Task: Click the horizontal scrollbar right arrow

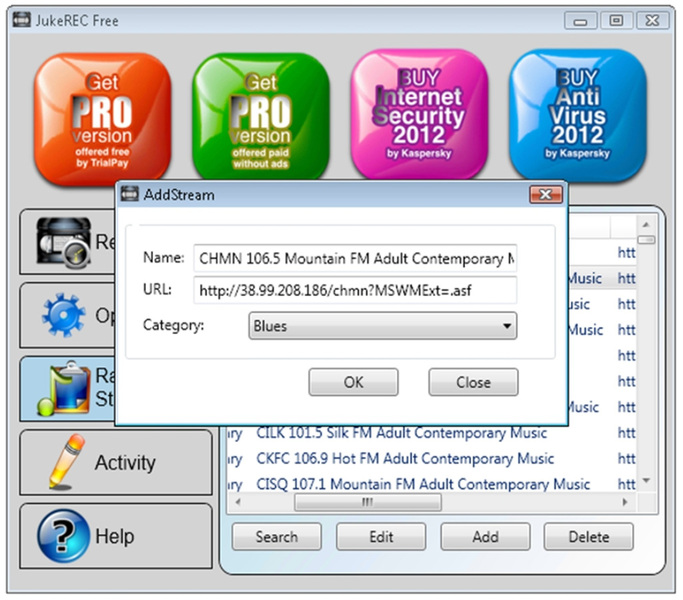Action: point(625,502)
